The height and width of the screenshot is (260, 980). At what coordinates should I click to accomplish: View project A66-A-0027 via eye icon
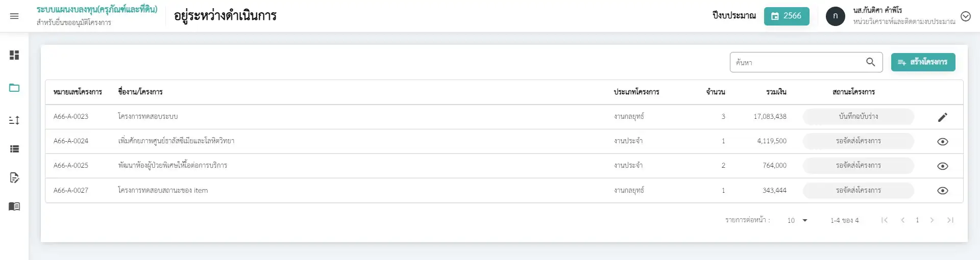pos(943,191)
